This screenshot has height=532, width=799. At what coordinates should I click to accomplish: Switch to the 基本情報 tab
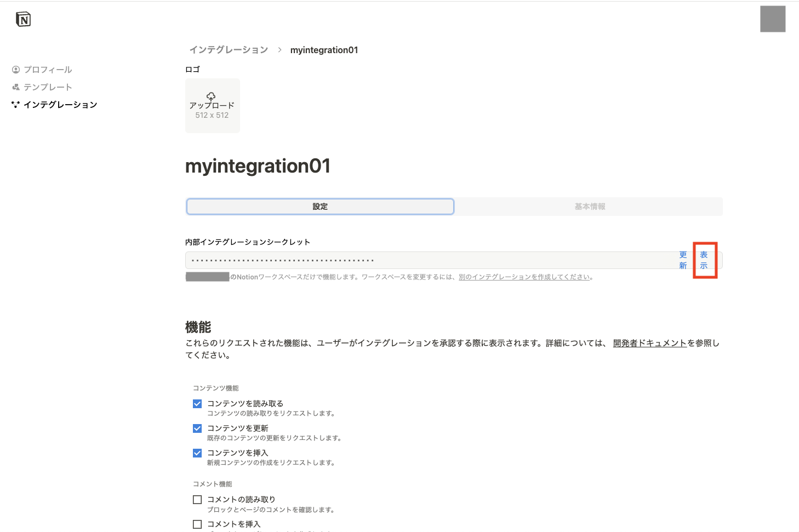[590, 207]
